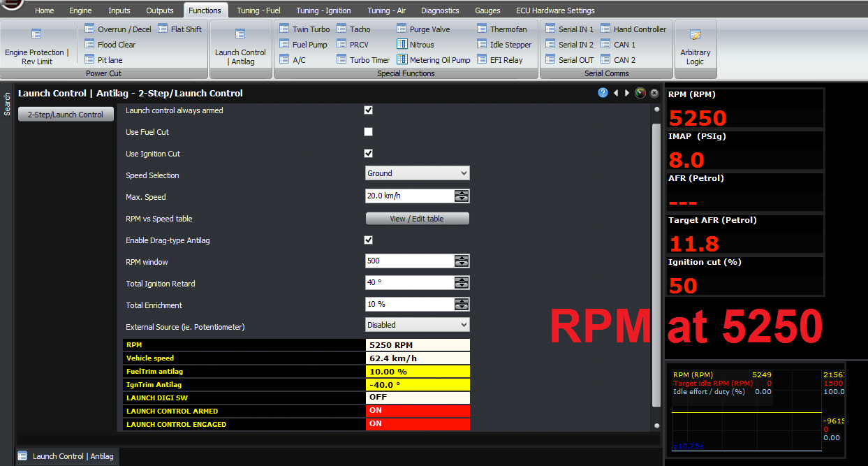868x466 pixels.
Task: Click the gauge dial icon in panel header
Action: point(640,93)
